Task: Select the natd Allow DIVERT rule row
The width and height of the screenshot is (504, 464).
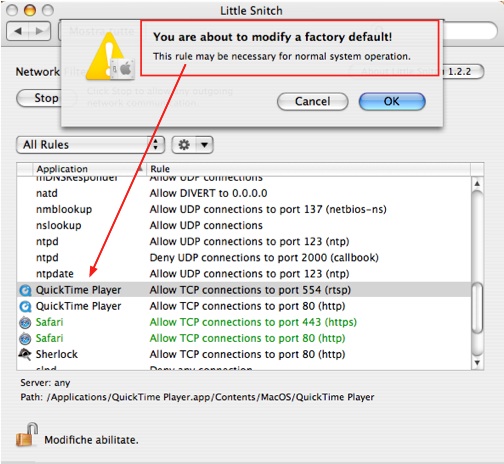Action: coord(244,193)
